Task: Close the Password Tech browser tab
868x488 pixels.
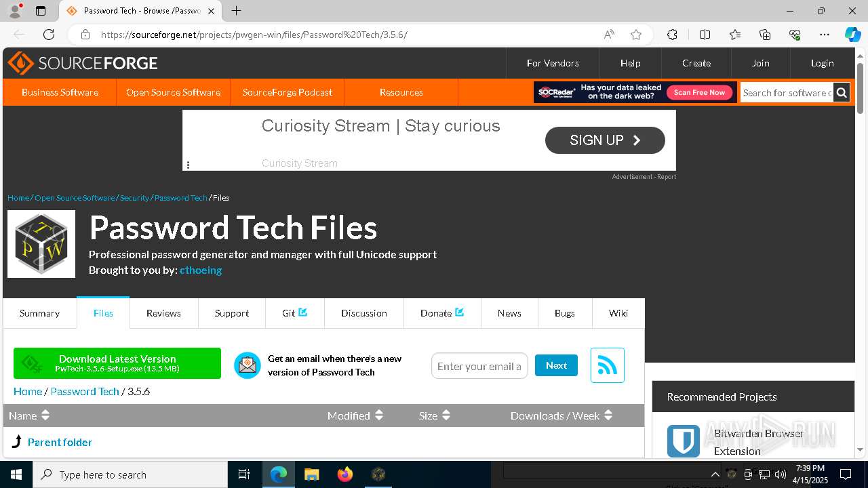Action: 212,11
